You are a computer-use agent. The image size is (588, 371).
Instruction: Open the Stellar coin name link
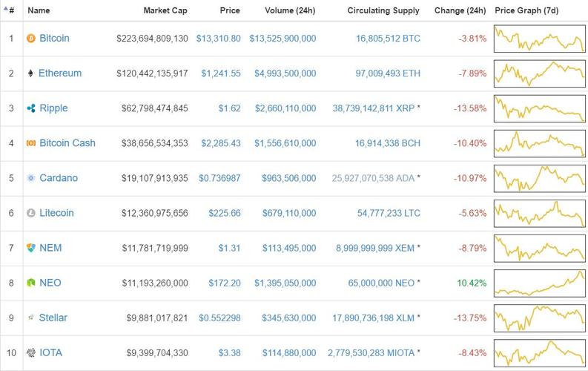coord(53,318)
